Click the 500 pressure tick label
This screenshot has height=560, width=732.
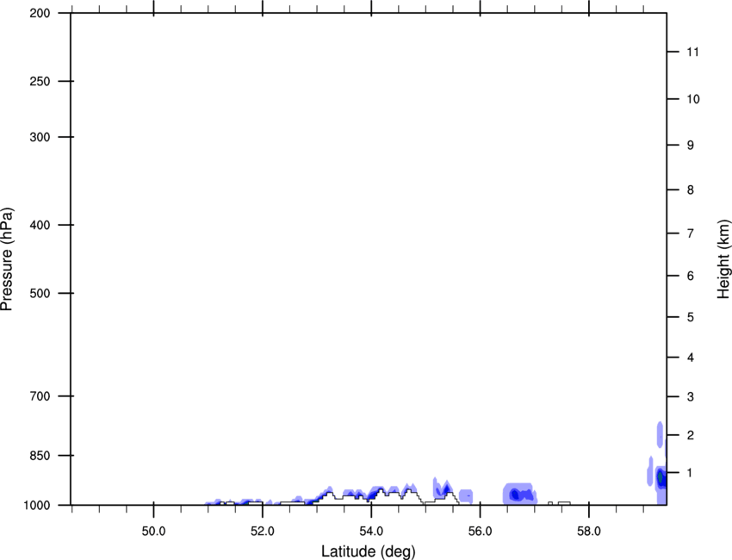pyautogui.click(x=40, y=293)
